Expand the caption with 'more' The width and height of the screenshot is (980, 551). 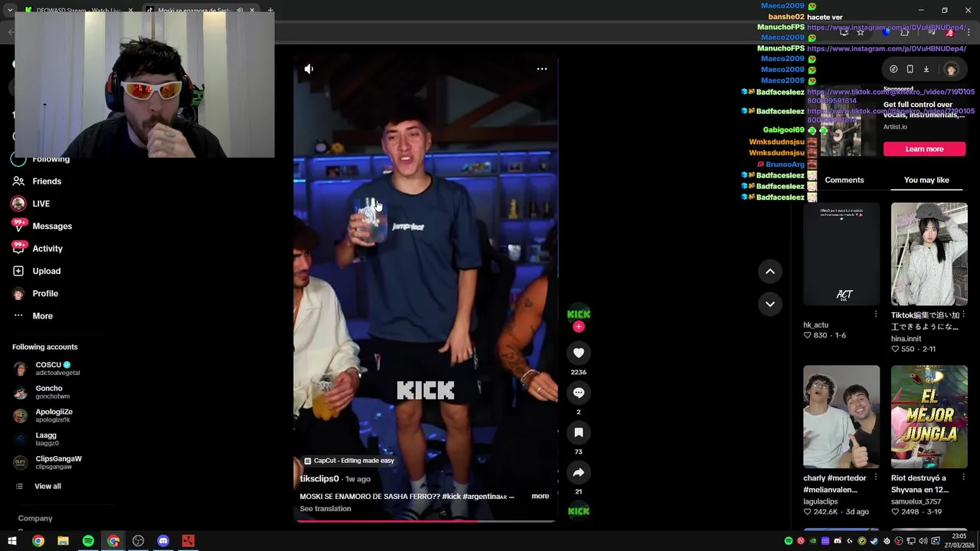(x=540, y=496)
